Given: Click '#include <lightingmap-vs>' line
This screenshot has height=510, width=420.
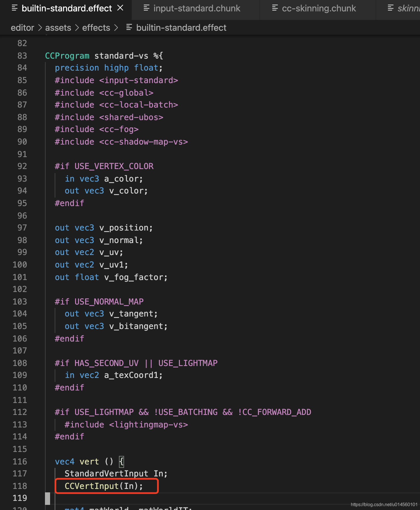Looking at the screenshot, I should [126, 425].
